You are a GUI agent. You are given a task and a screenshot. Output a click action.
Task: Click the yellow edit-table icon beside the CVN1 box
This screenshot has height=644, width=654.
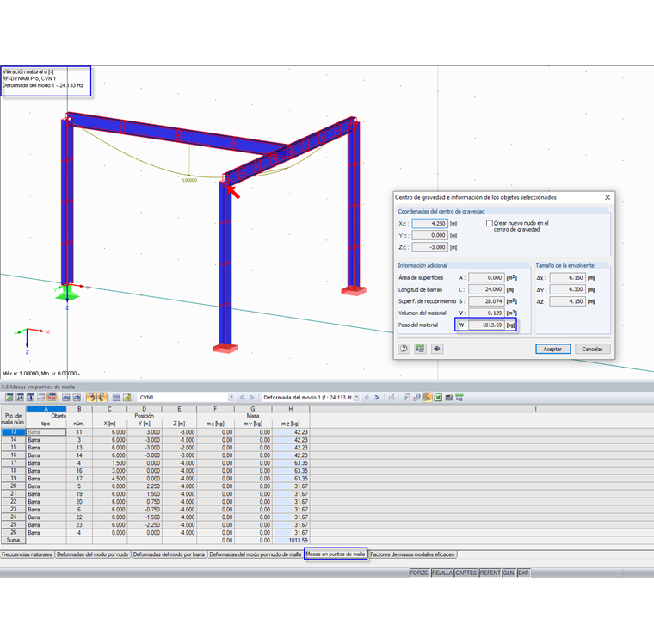point(126,398)
